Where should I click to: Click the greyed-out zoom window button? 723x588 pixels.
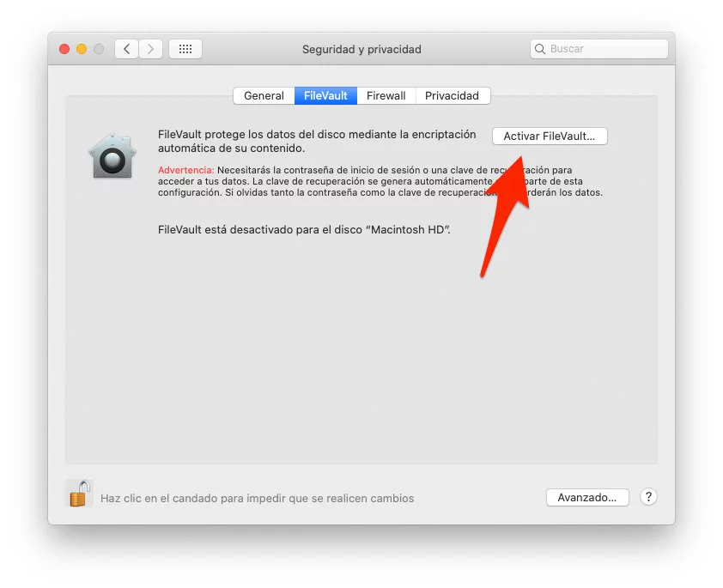[x=99, y=49]
